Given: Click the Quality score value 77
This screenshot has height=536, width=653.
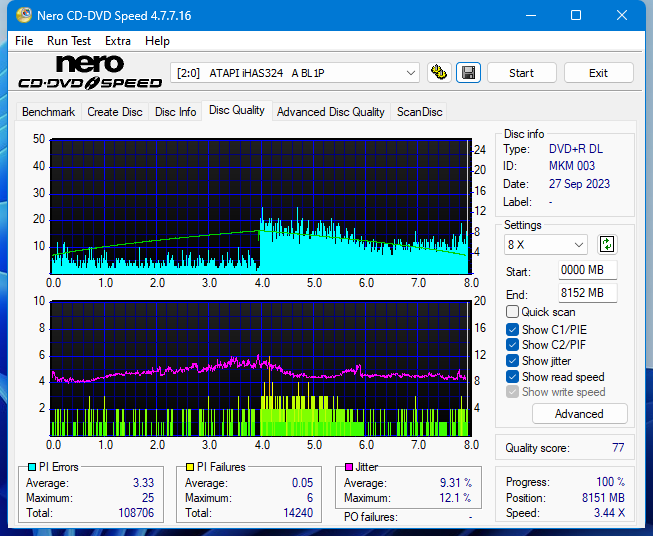Looking at the screenshot, I should (618, 448).
